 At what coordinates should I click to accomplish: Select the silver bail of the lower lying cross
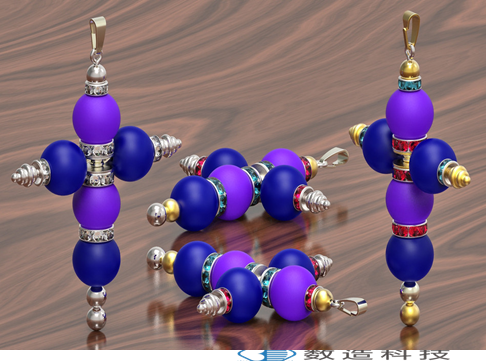point(352,306)
